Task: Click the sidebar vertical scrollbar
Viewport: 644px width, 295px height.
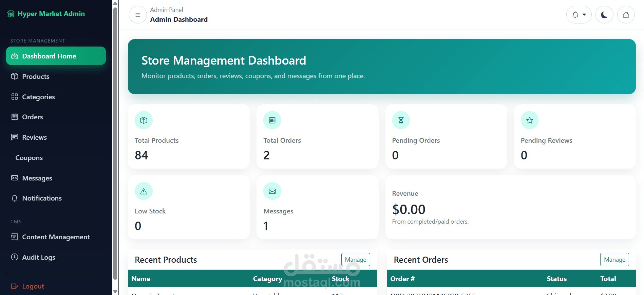Action: tap(115, 143)
